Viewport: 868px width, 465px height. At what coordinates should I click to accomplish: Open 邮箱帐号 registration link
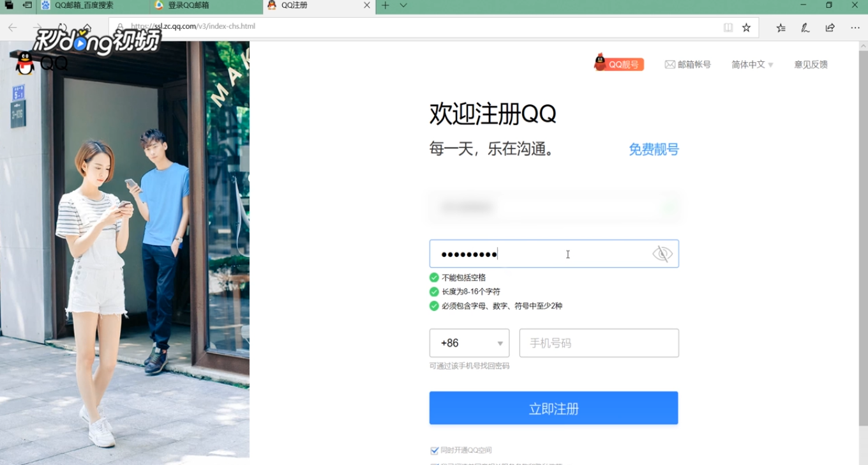coord(688,65)
